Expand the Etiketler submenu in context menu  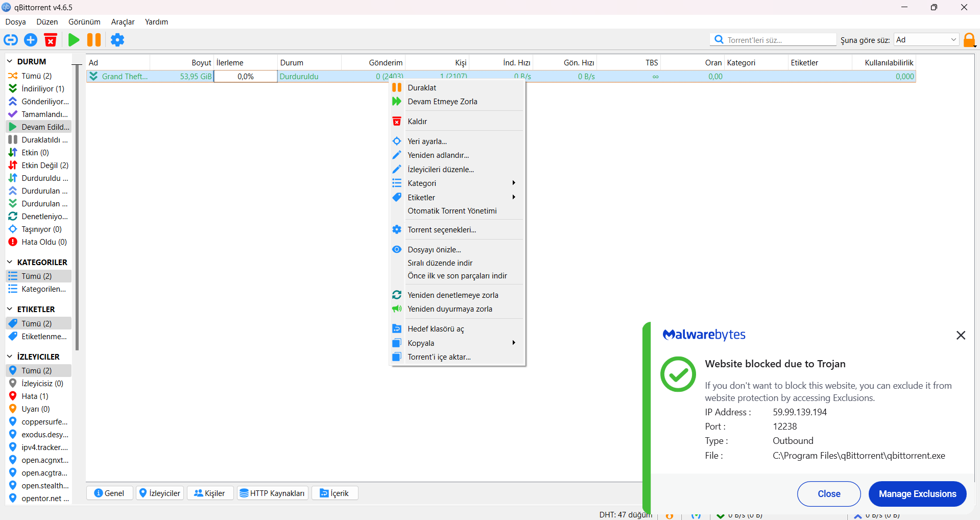click(x=458, y=197)
